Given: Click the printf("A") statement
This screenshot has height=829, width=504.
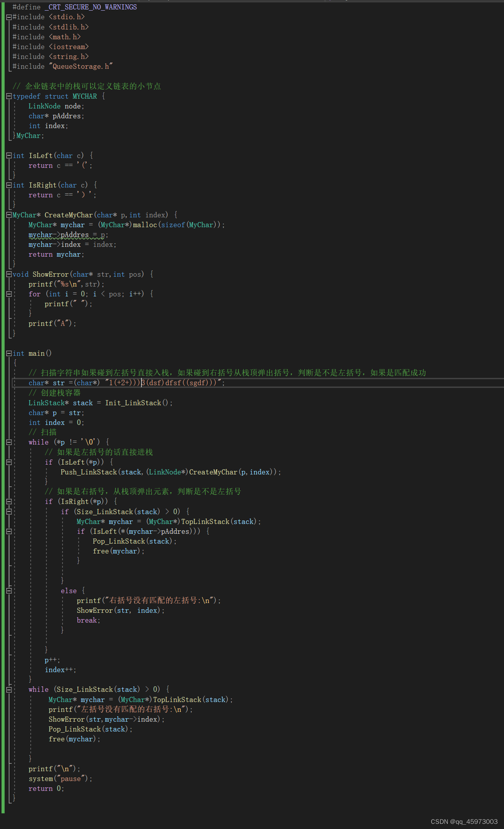Looking at the screenshot, I should tap(52, 324).
